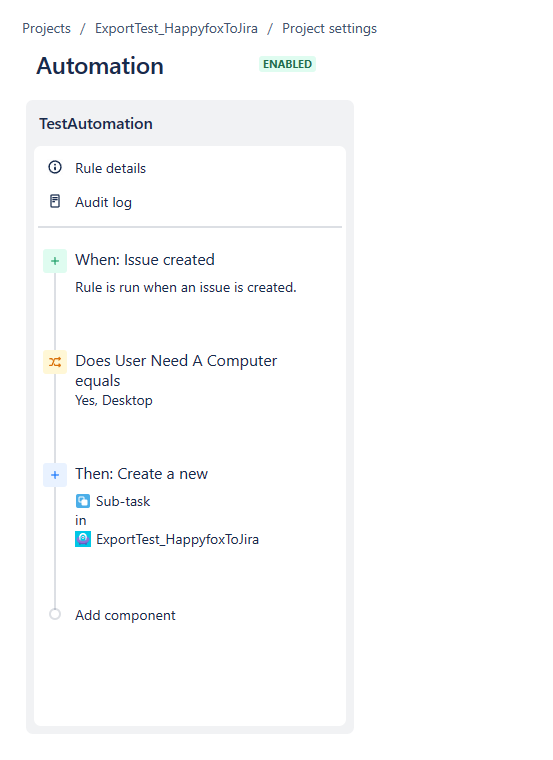Click the 'Yes, Desktop' condition value

pyautogui.click(x=114, y=400)
